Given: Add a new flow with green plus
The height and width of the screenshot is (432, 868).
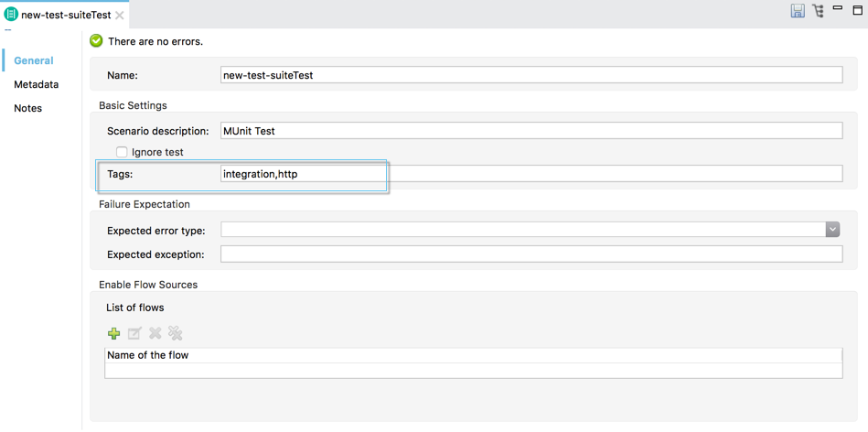Looking at the screenshot, I should [114, 334].
